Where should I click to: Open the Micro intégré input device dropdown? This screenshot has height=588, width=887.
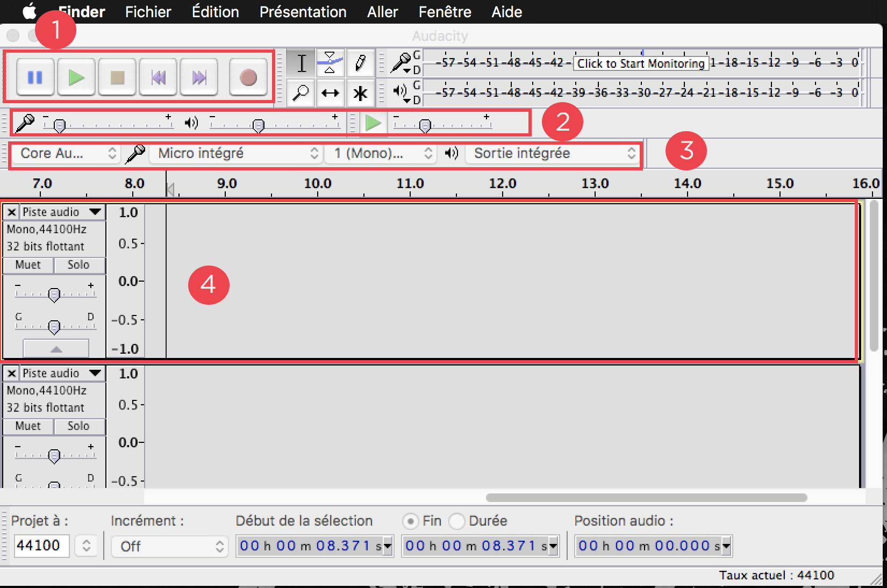click(235, 154)
